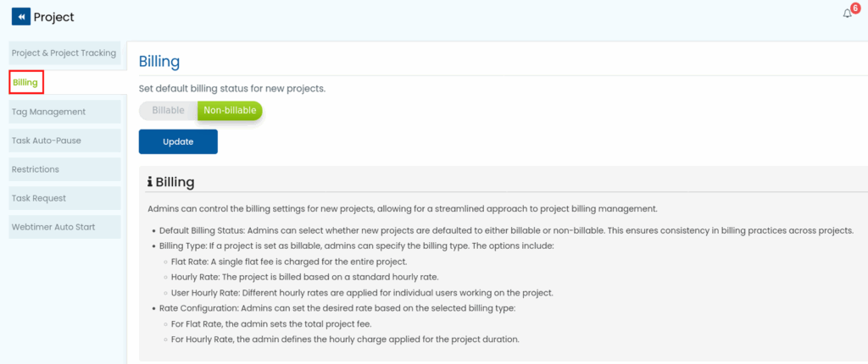Click the red notification count badge

point(854,8)
